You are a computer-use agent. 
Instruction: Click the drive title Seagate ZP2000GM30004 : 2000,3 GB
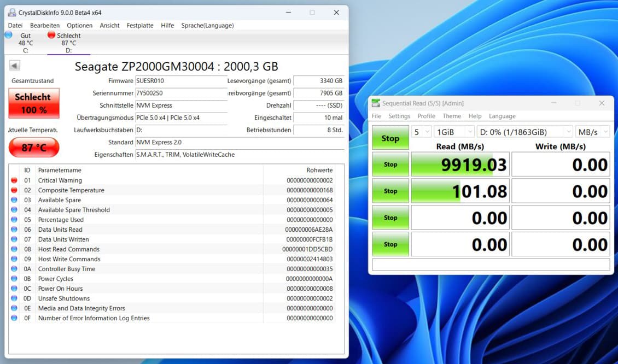pos(177,66)
